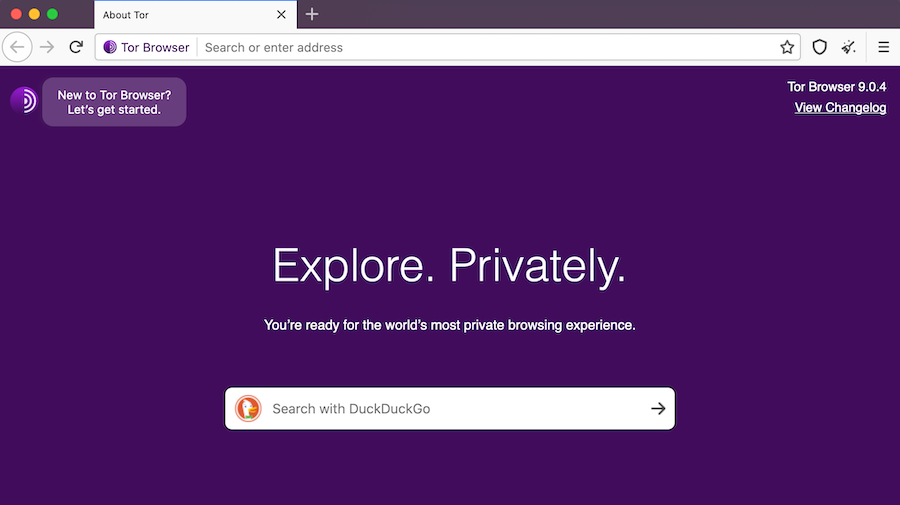Maximize the window with the green button
This screenshot has width=900, height=505.
pos(52,14)
